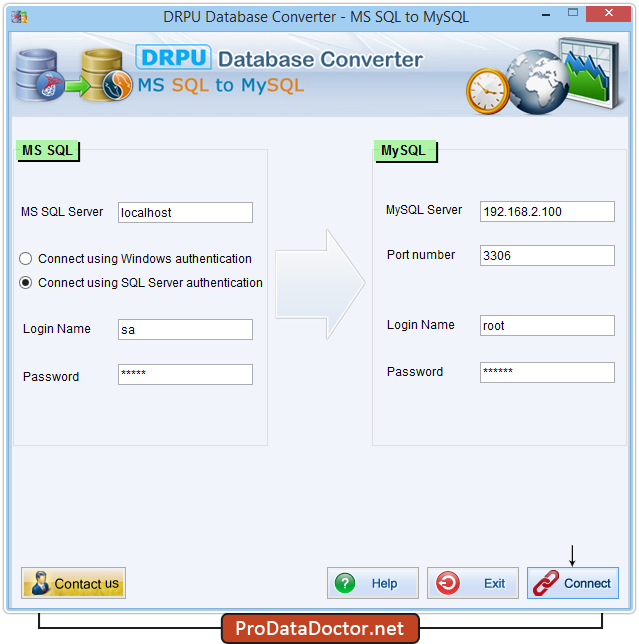Connect to the databases
The image size is (639, 644).
pos(573,583)
